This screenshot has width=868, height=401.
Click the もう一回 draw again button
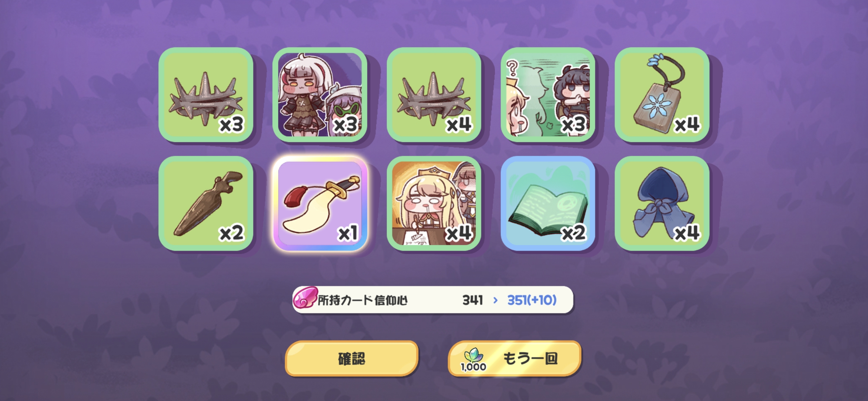515,359
